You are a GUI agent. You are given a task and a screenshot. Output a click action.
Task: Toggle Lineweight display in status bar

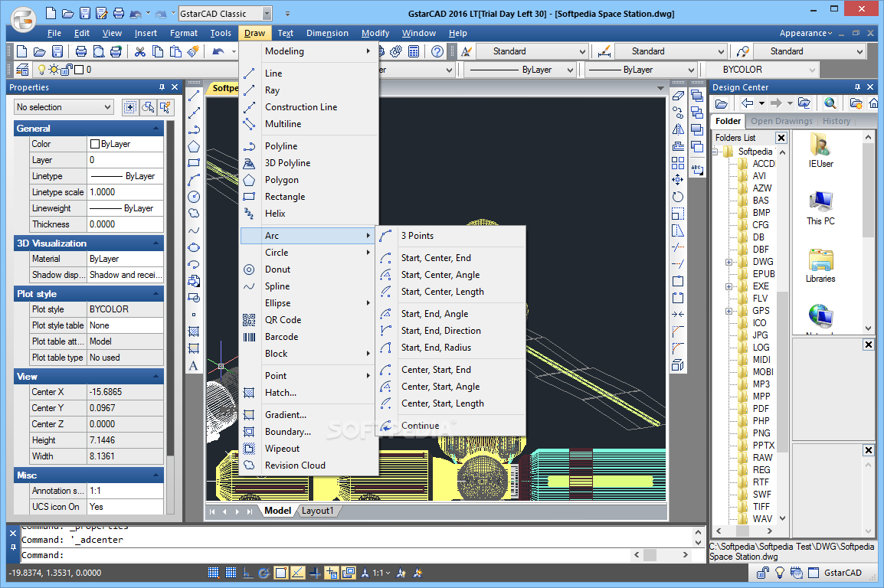click(315, 573)
